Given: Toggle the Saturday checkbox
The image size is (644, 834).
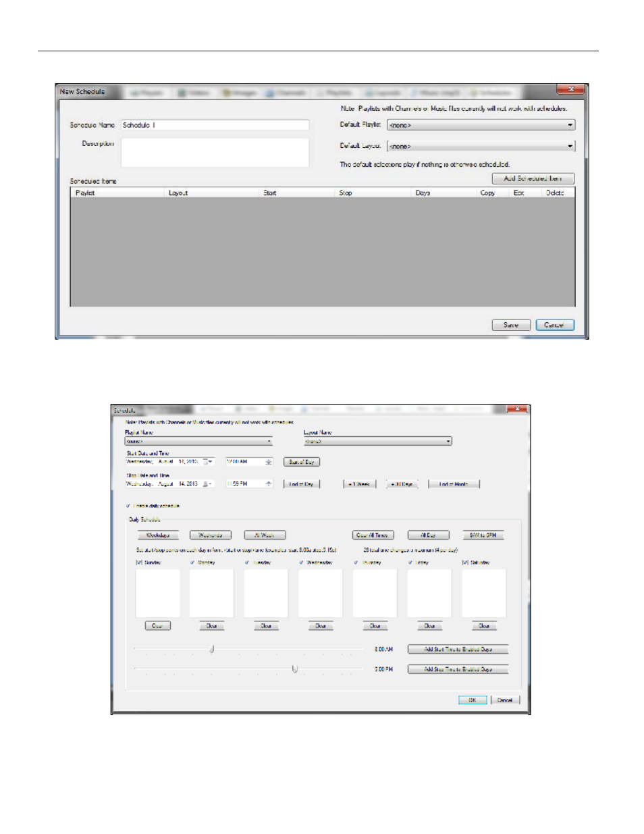Looking at the screenshot, I should 464,562.
